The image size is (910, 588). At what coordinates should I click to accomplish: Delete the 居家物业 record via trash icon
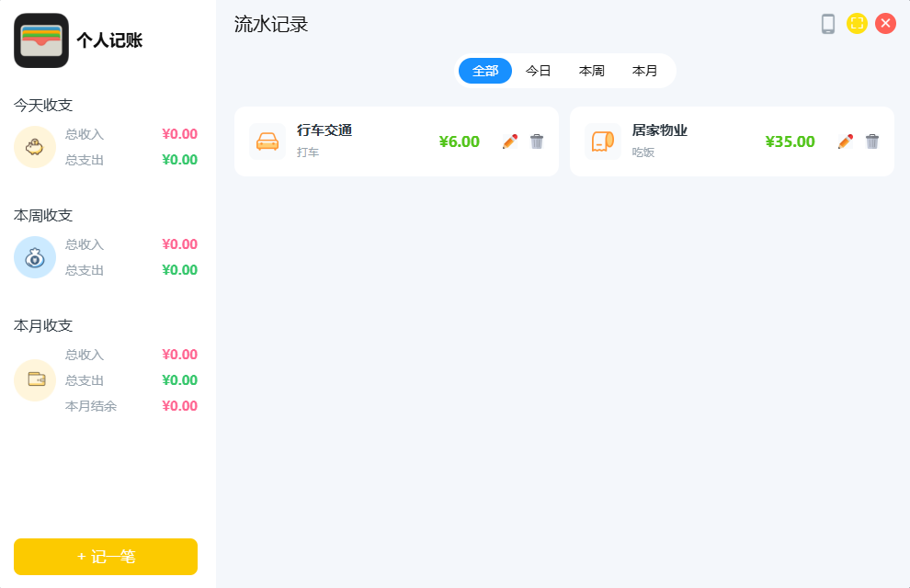(x=872, y=141)
